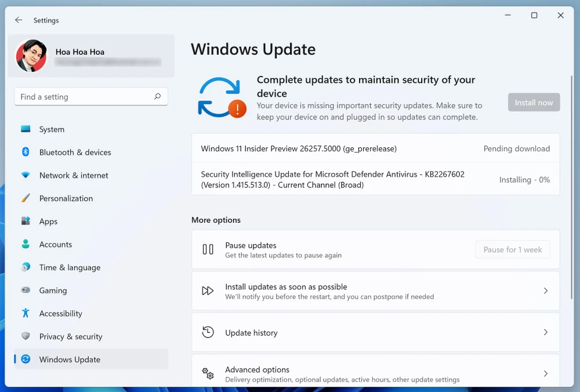Open the Hoa Hoa Hoa profile picture
The width and height of the screenshot is (580, 392).
point(31,56)
